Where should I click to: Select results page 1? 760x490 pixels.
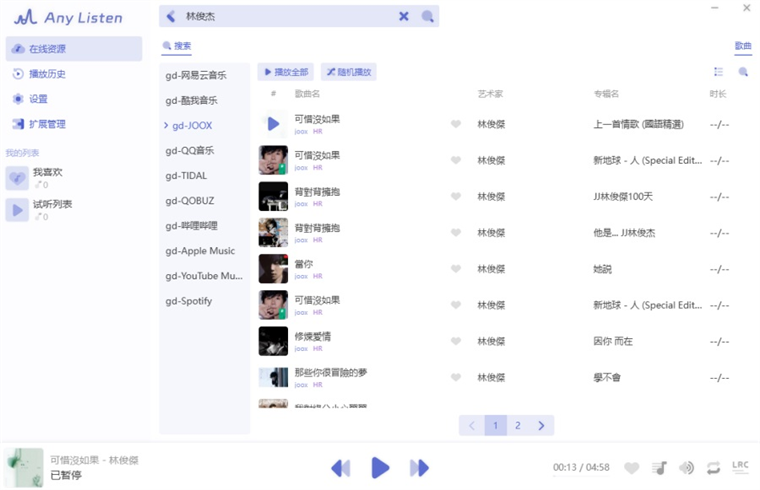tap(495, 426)
